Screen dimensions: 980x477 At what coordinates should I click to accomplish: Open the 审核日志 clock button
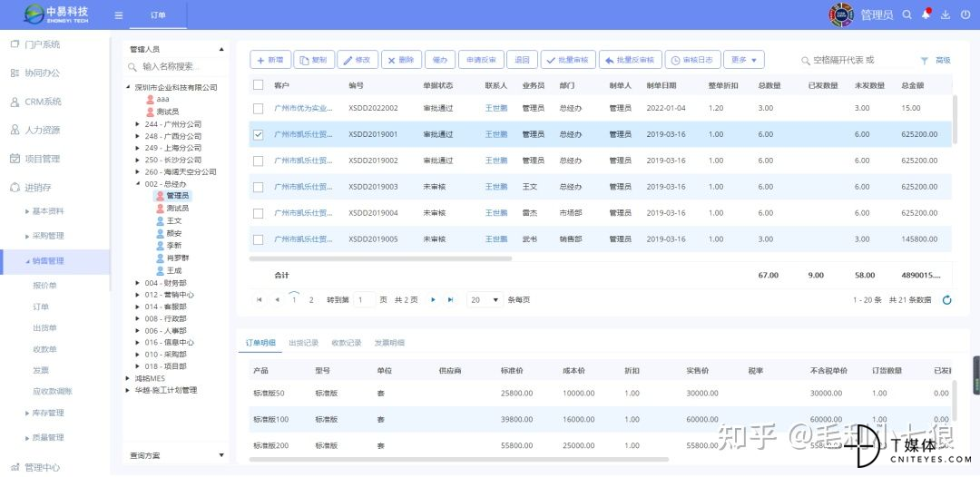(x=692, y=60)
